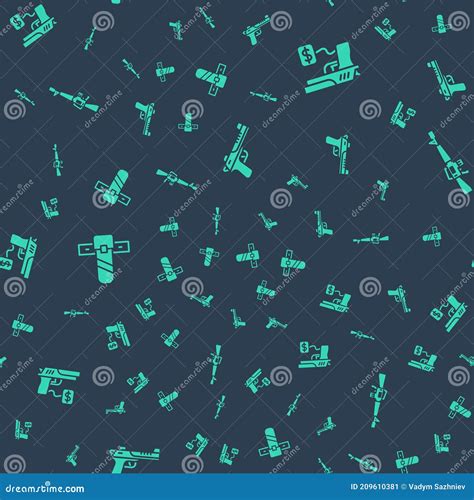This screenshot has height=500, width=474.
Task: Click the holster icon near top center
Action: click(x=212, y=79)
